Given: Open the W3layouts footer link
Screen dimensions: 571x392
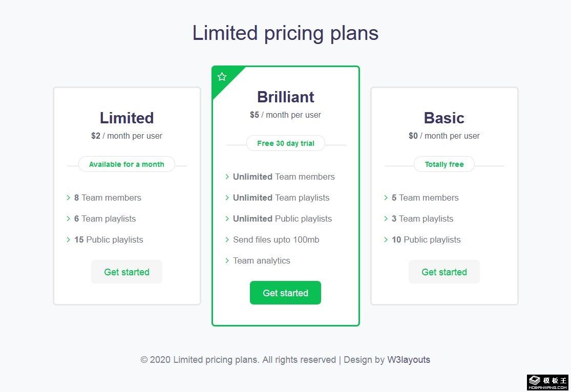Looking at the screenshot, I should pyautogui.click(x=409, y=360).
